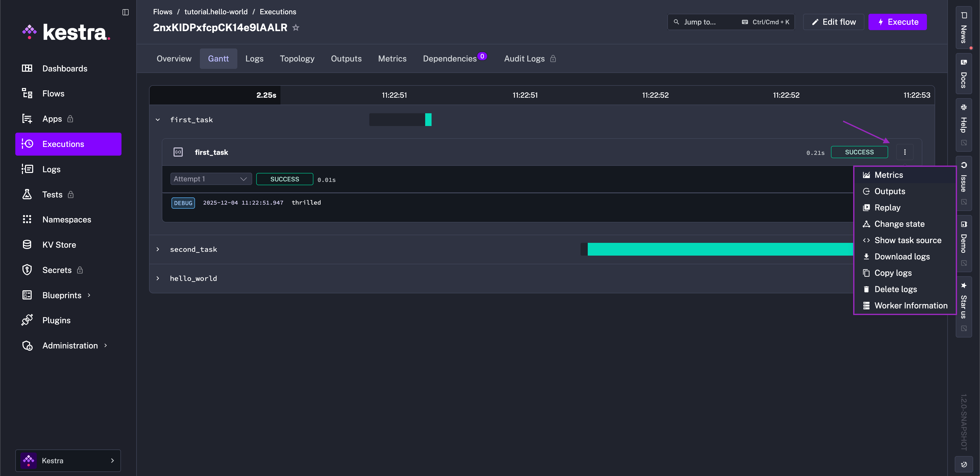
Task: Click the Execute button
Action: (898, 22)
